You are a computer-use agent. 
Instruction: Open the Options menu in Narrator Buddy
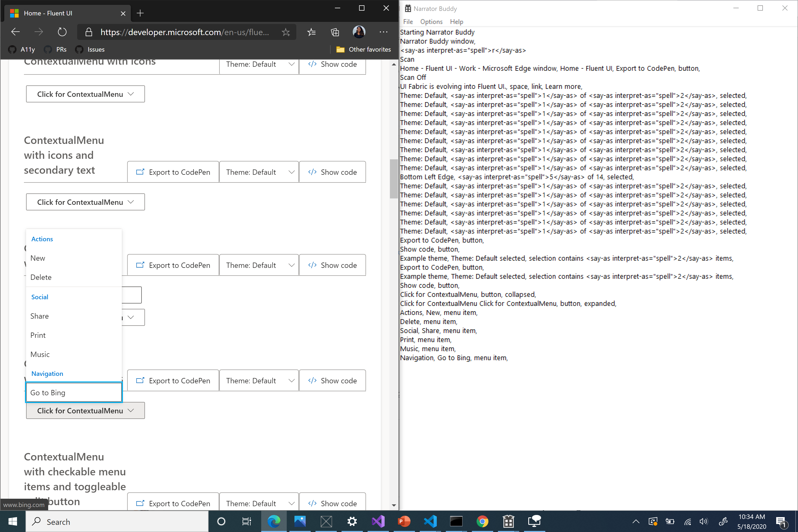point(431,21)
